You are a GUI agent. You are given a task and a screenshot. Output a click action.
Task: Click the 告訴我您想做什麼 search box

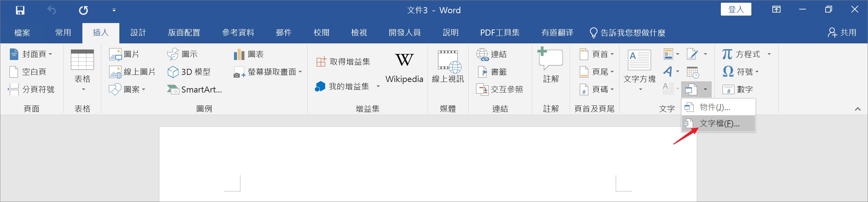click(628, 33)
